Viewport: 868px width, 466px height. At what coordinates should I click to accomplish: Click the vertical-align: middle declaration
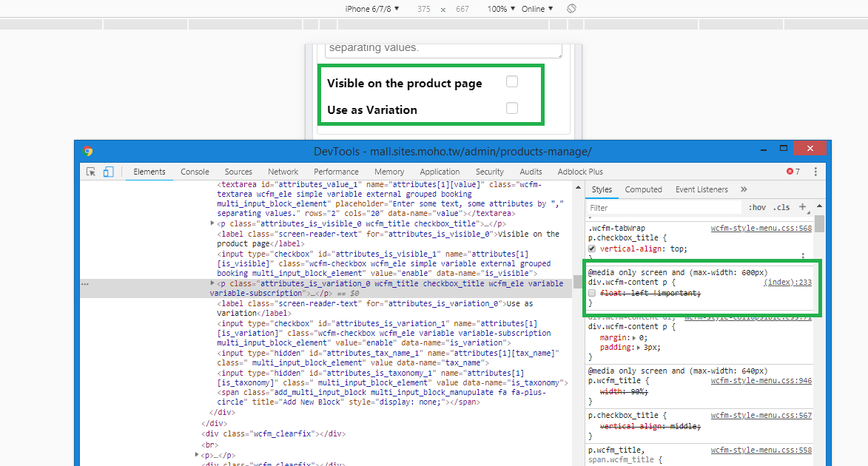(650, 426)
